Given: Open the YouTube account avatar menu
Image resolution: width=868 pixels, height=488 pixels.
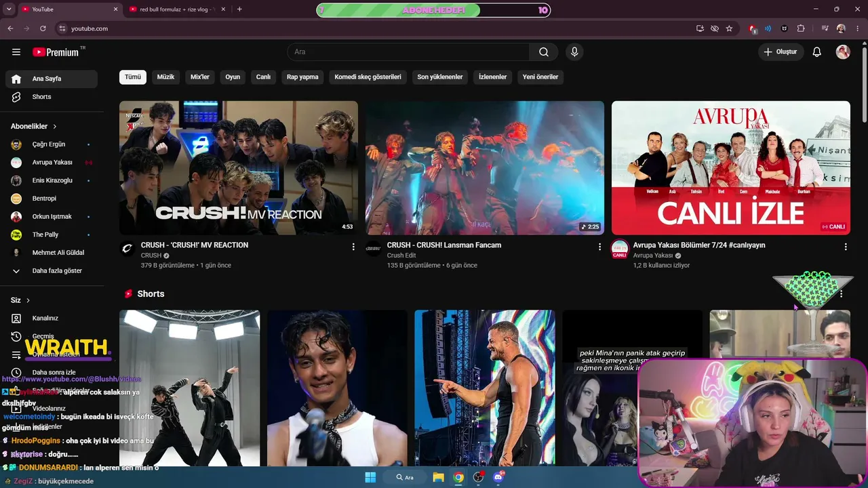Looking at the screenshot, I should tap(843, 52).
